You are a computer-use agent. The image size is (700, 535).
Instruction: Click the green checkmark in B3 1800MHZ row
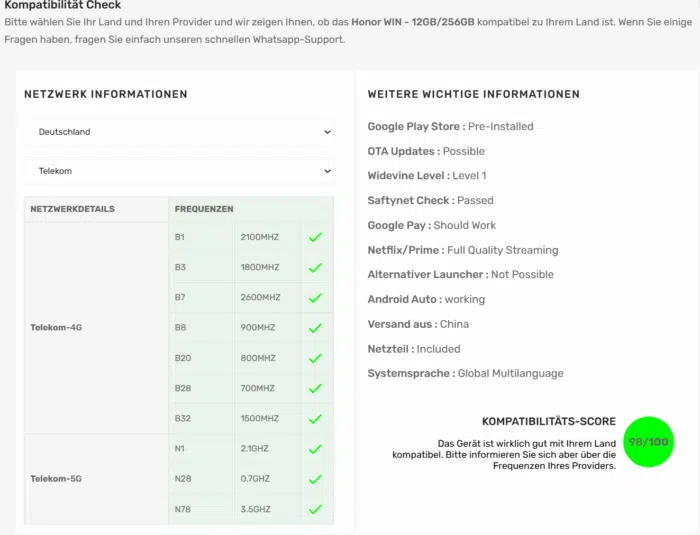click(315, 268)
